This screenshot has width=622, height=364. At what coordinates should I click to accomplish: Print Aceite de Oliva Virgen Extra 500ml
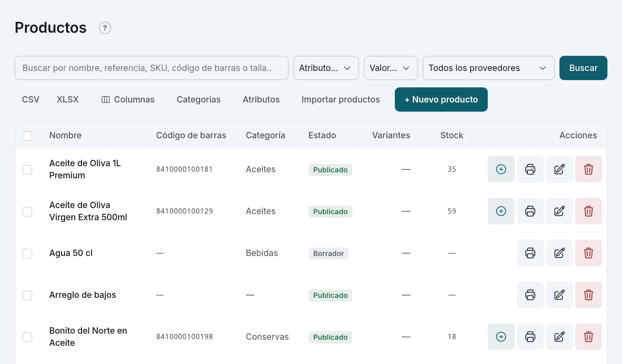coord(530,211)
